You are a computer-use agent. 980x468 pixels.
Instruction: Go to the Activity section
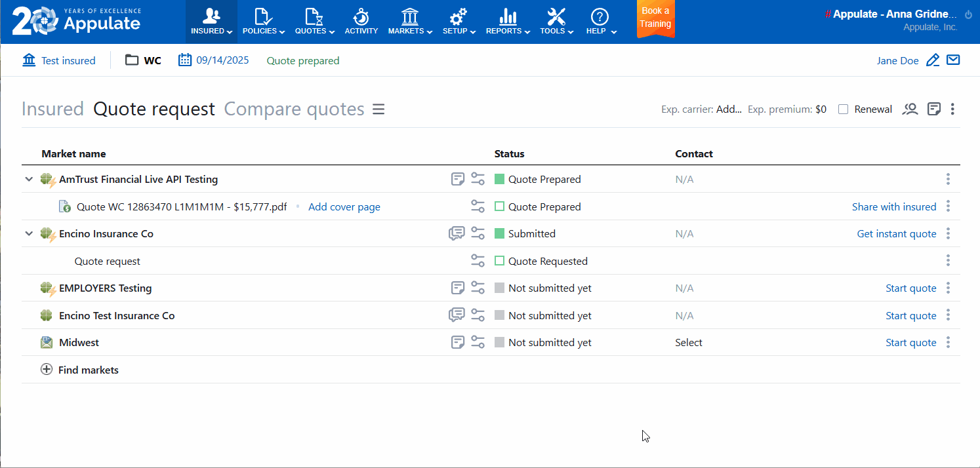click(x=361, y=22)
